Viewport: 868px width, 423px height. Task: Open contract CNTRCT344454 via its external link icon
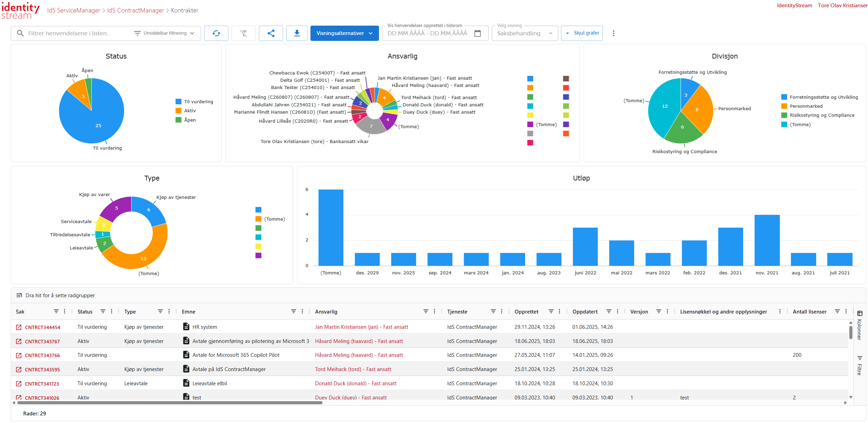click(x=19, y=327)
